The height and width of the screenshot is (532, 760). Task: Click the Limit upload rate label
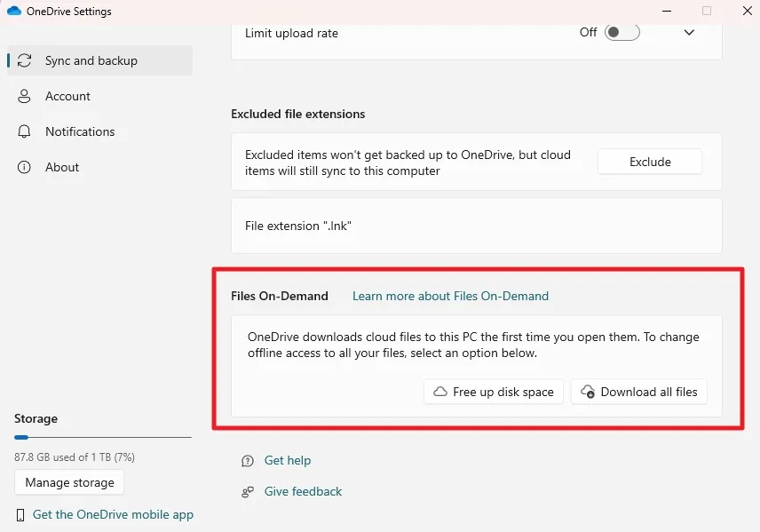pos(291,33)
